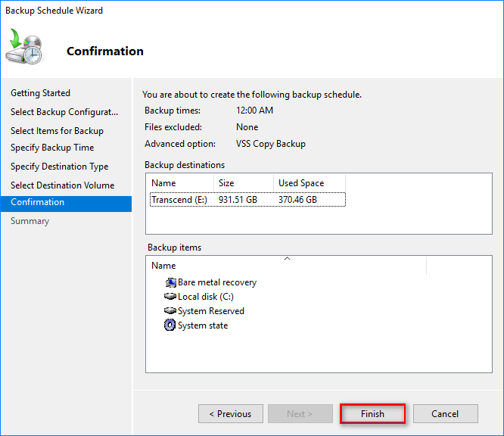Click the System state gear icon

(170, 325)
